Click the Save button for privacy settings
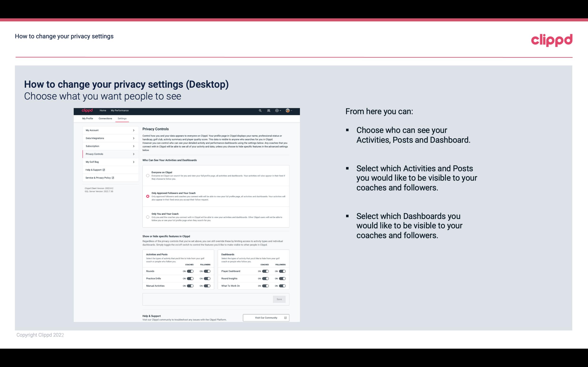This screenshot has height=367, width=588. (x=279, y=299)
